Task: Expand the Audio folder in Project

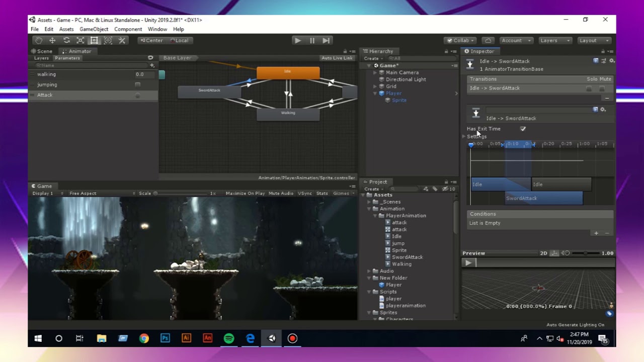Action: pyautogui.click(x=369, y=271)
